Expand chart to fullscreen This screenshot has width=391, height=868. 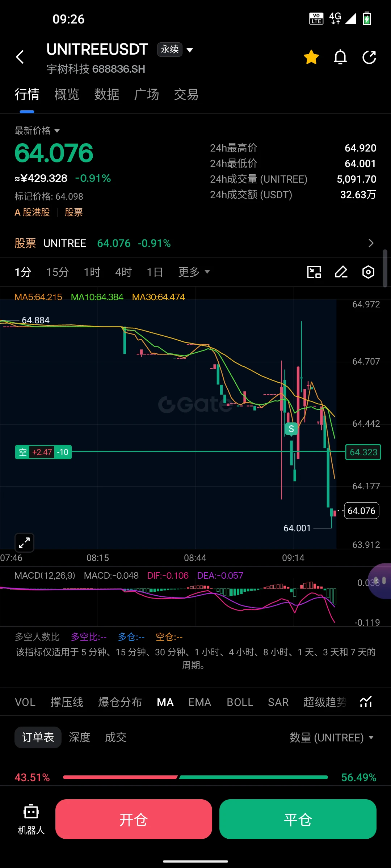coord(24,542)
